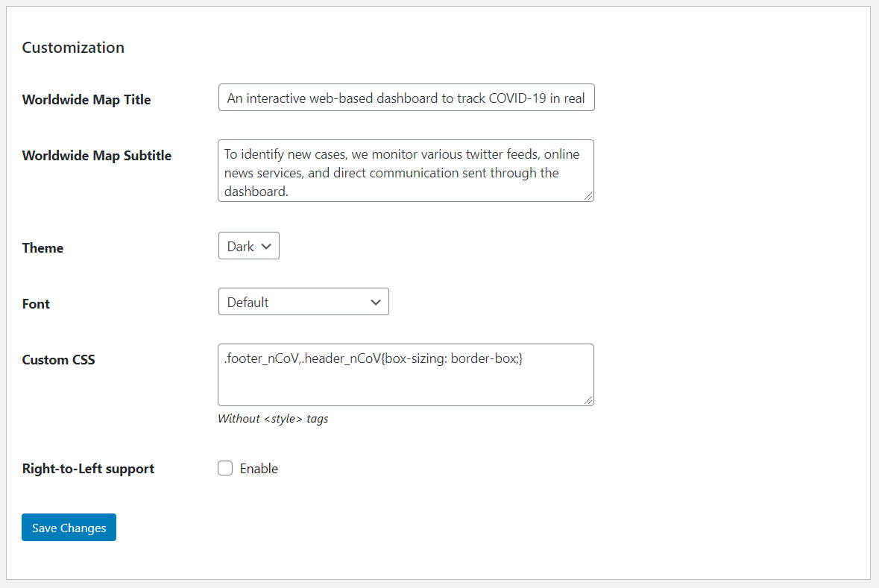Click the resize grip of the Subtitle textarea

588,196
